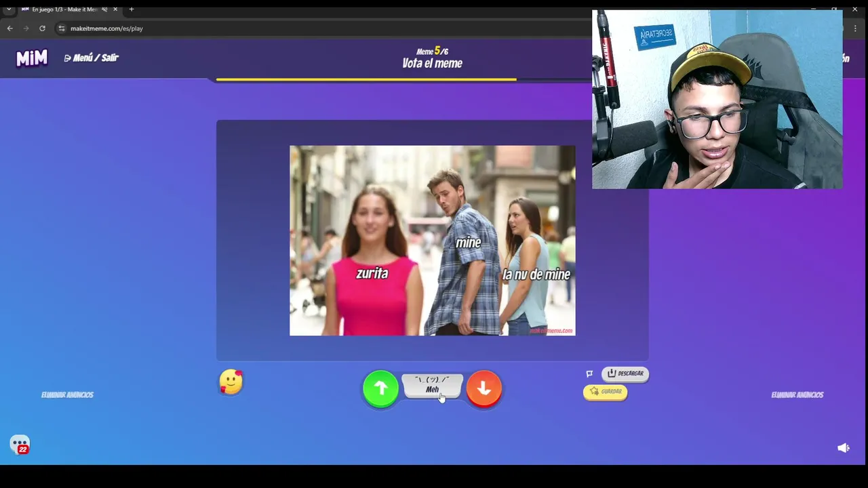Screen dimensions: 868x488
Task: Save meme with Guardar button
Action: [x=605, y=392]
